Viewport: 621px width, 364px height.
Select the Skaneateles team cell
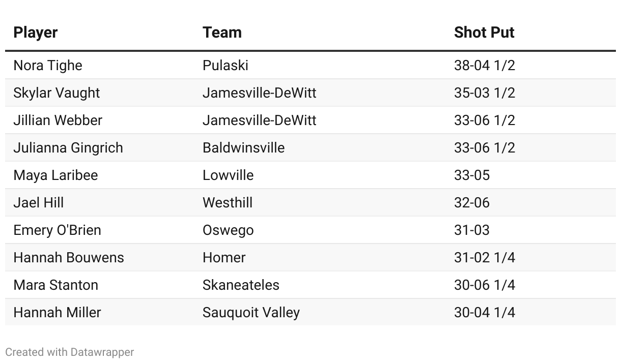tap(241, 285)
